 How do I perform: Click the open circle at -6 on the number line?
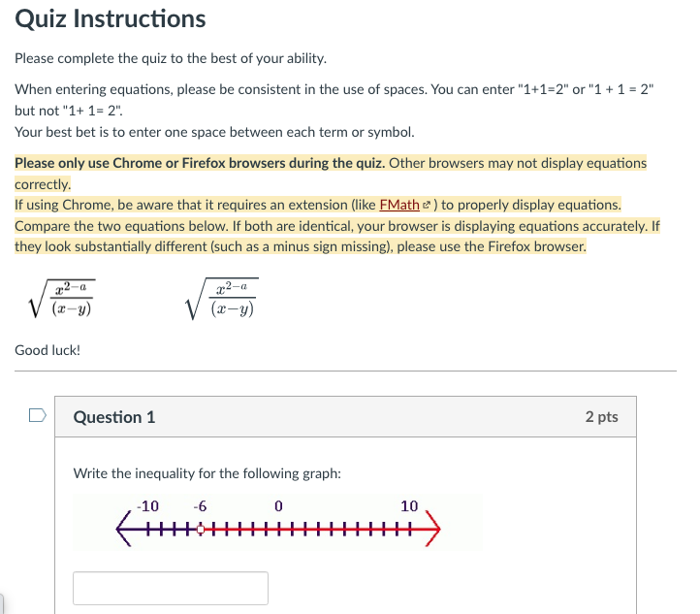[201, 530]
